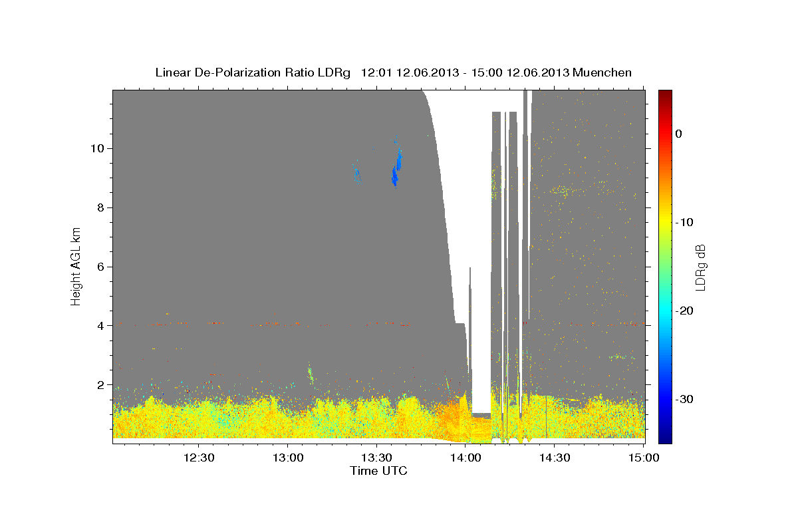Click the 'LDRg dB' colorbar label
The height and width of the screenshot is (532, 798).
pyautogui.click(x=700, y=267)
